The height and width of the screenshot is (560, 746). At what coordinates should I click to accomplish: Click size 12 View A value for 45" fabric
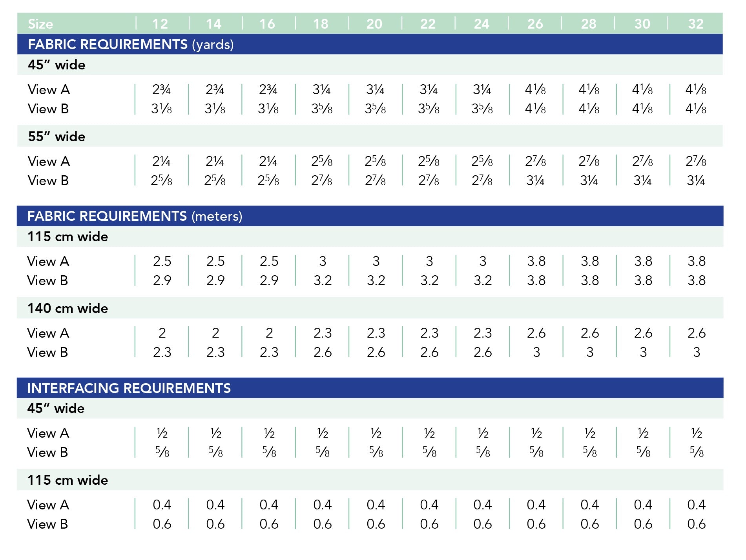pos(162,89)
